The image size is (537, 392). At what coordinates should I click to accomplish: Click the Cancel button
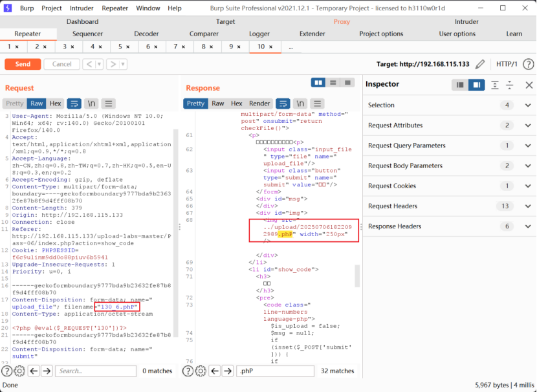point(61,64)
